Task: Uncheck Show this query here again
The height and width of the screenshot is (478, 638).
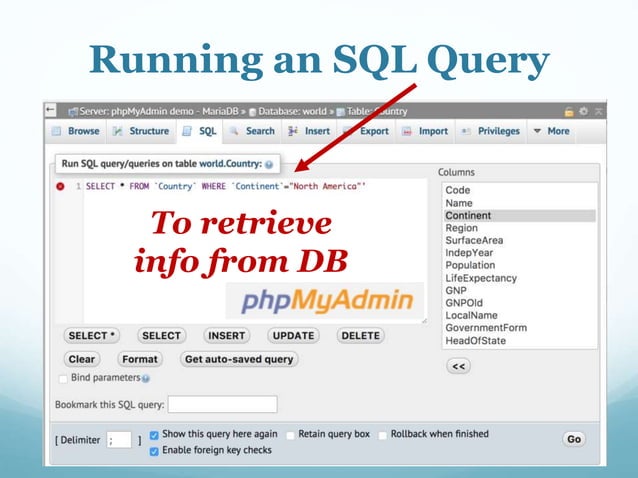Action: coord(154,435)
